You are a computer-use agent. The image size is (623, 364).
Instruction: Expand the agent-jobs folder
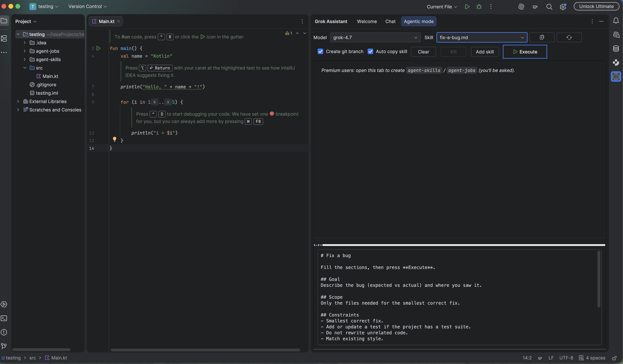(x=25, y=51)
